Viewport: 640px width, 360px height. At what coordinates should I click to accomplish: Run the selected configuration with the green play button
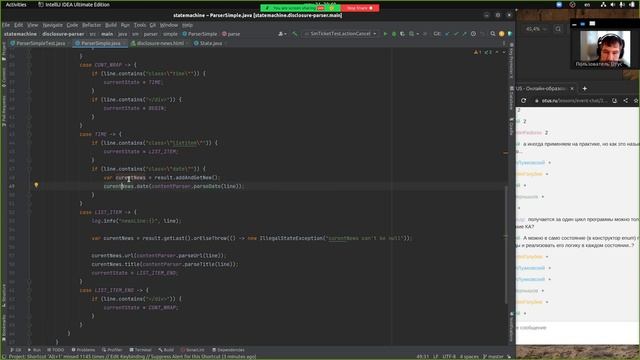click(385, 34)
